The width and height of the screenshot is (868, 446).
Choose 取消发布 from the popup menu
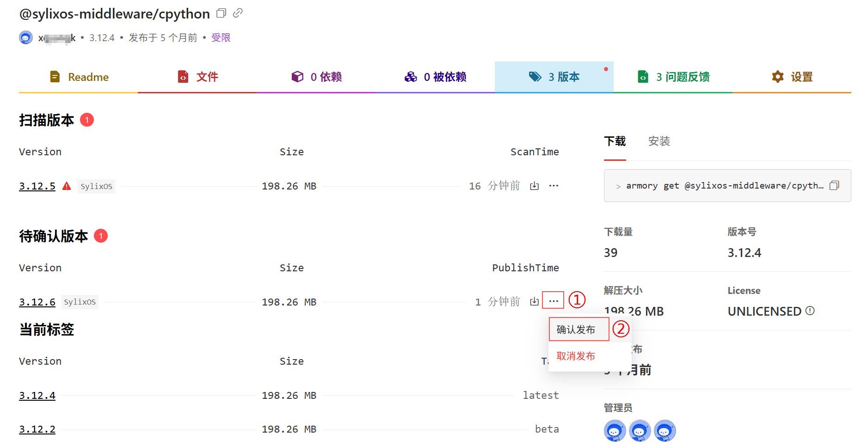click(576, 356)
